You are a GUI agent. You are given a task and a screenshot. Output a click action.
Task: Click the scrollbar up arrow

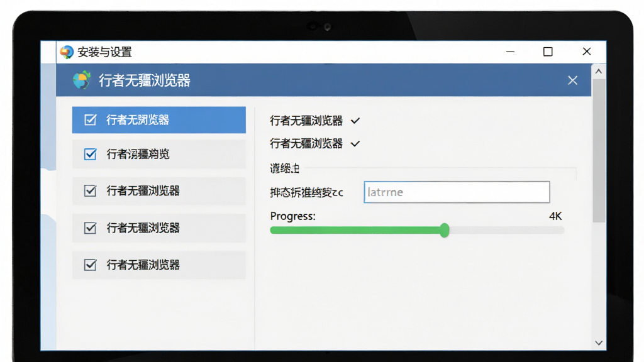click(599, 72)
